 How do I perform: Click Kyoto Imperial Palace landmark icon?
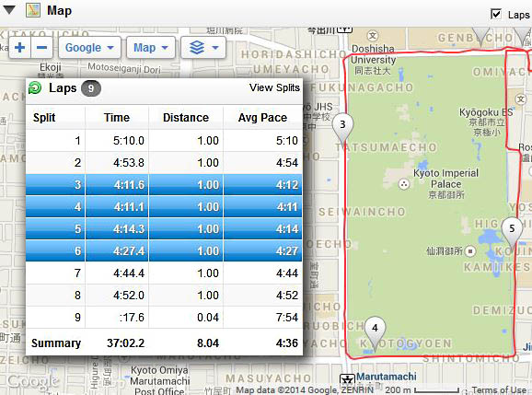pyautogui.click(x=404, y=184)
